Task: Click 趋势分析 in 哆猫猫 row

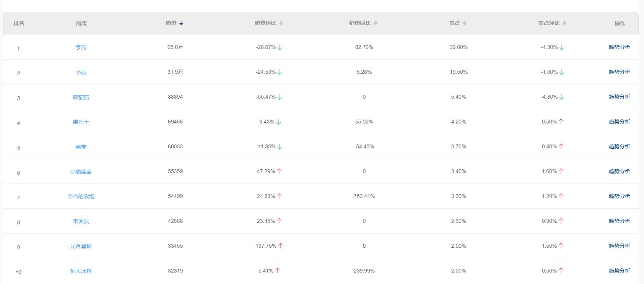Action: point(620,97)
